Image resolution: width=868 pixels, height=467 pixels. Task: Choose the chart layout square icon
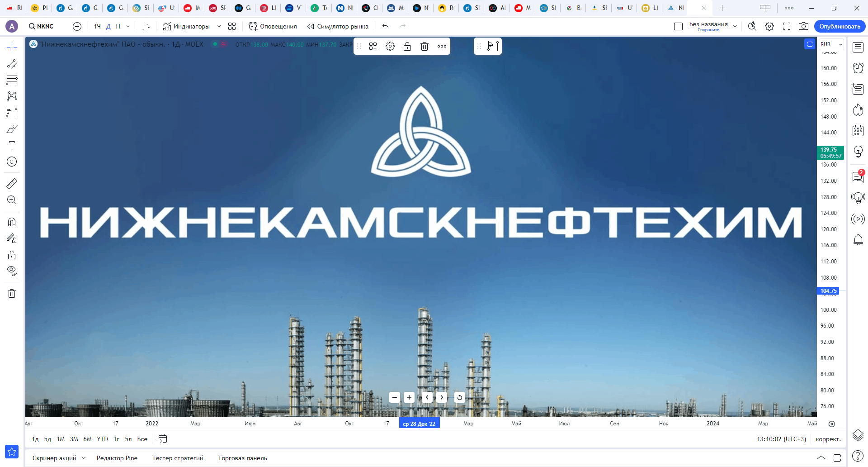(678, 26)
